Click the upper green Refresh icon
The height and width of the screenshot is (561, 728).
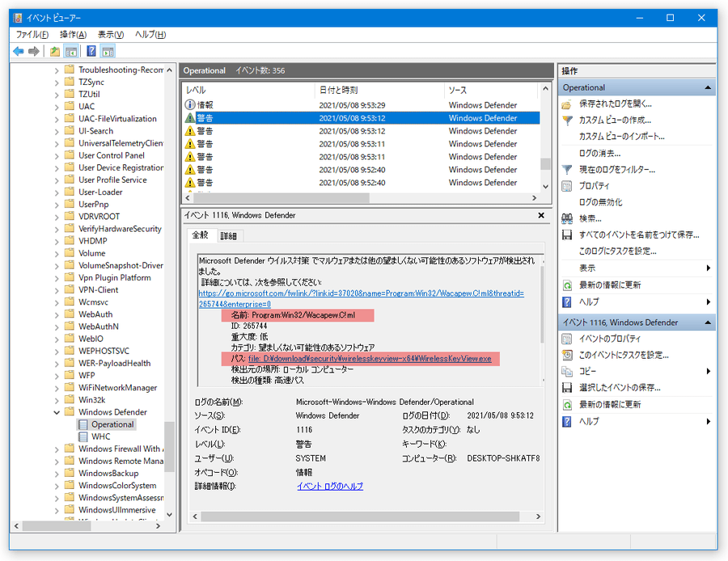pos(567,285)
